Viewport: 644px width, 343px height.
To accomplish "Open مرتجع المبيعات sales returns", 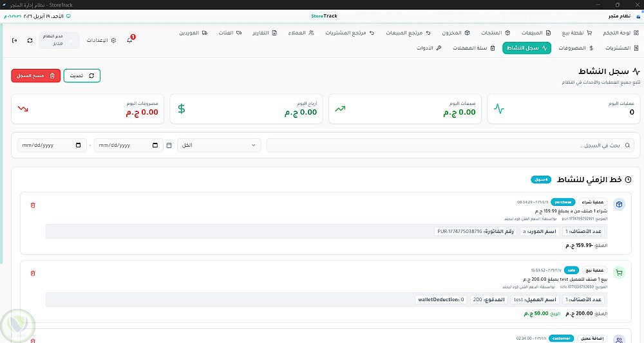I will click(408, 33).
